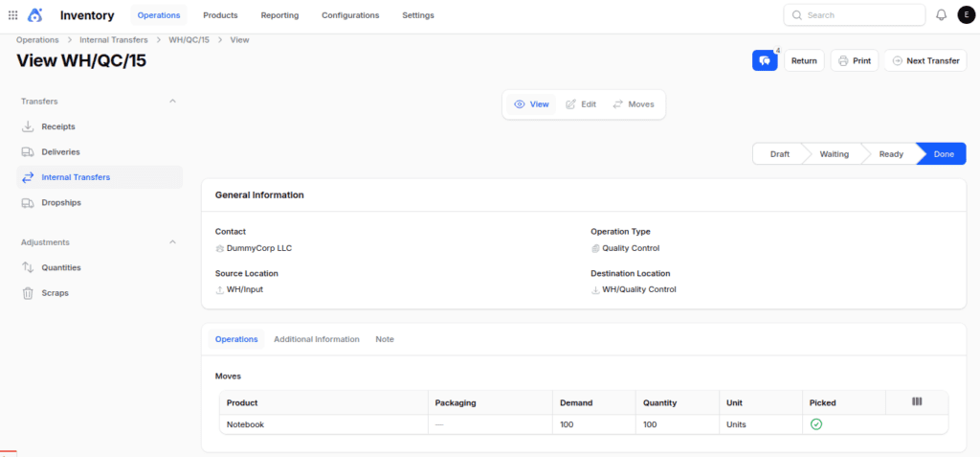Click the Quantities up-down arrows icon
The width and height of the screenshot is (980, 457).
(x=28, y=267)
